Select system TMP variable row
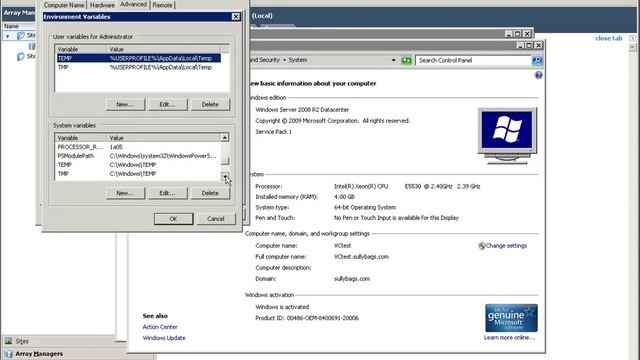The width and height of the screenshot is (640, 360). tap(138, 174)
